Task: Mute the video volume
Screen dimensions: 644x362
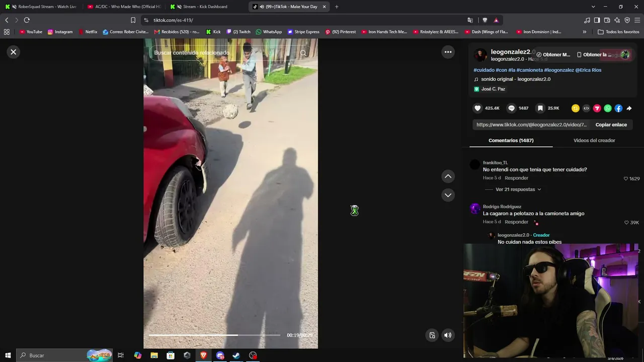Action: pyautogui.click(x=448, y=335)
